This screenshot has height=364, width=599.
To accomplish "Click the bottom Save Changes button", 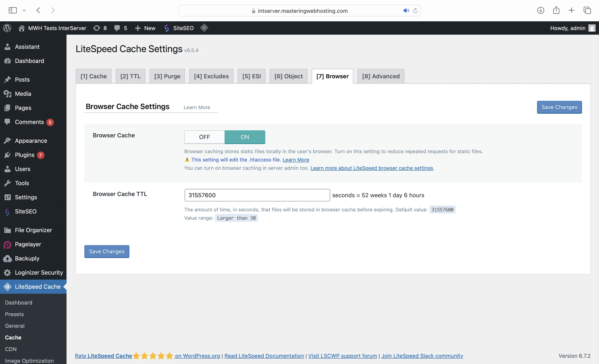I will click(x=106, y=251).
